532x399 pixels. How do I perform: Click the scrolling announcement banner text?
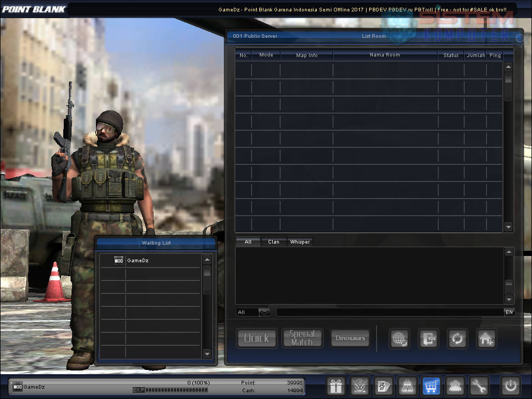click(362, 9)
